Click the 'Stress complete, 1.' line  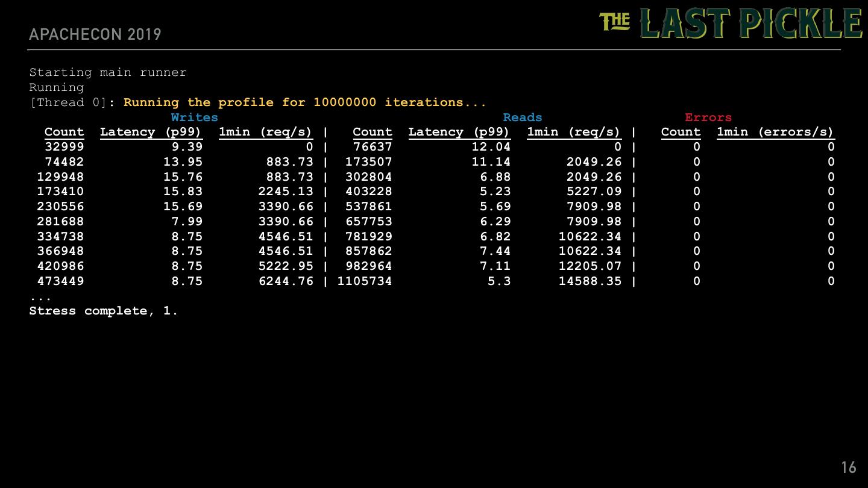[104, 311]
